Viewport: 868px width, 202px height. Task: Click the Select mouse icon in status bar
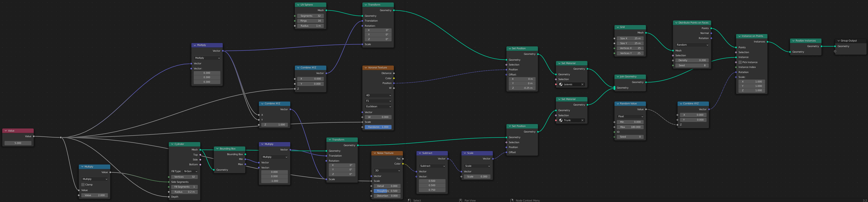point(409,200)
